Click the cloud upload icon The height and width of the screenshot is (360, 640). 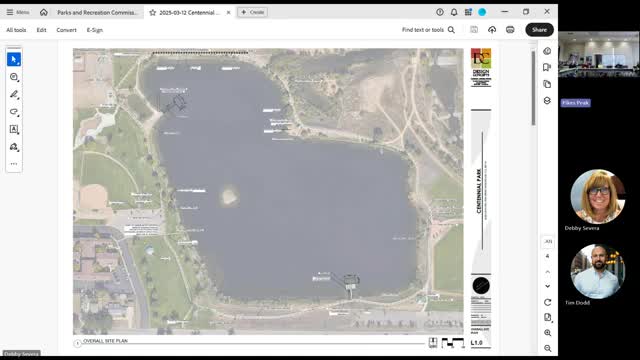[x=492, y=30]
